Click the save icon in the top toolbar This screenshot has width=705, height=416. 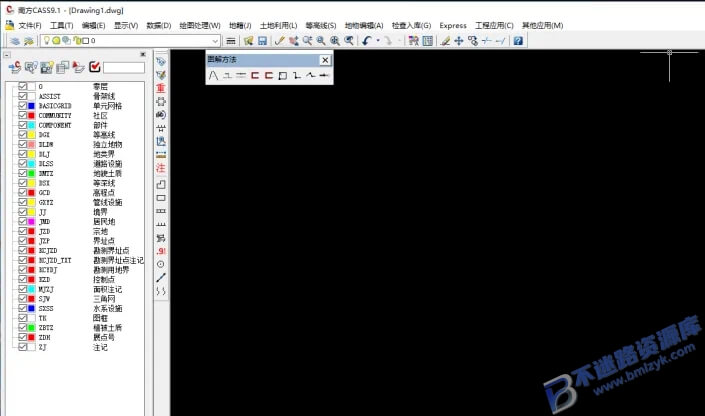[263, 41]
